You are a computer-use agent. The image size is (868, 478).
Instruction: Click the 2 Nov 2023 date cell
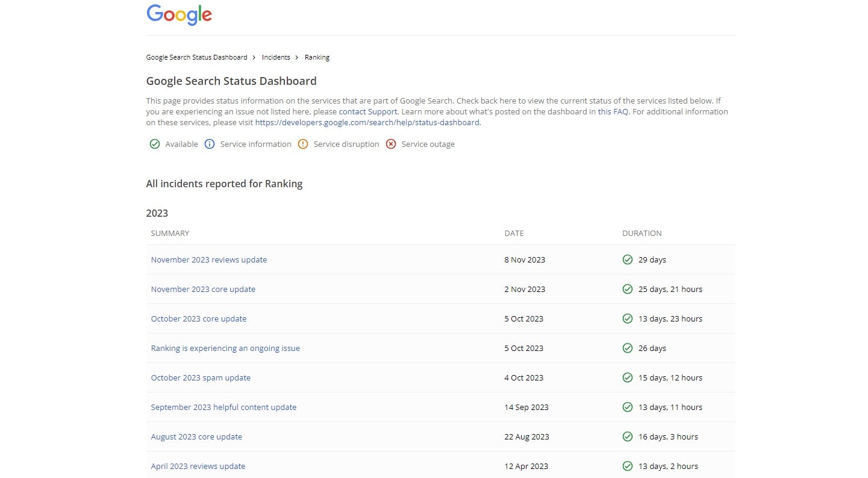[525, 289]
